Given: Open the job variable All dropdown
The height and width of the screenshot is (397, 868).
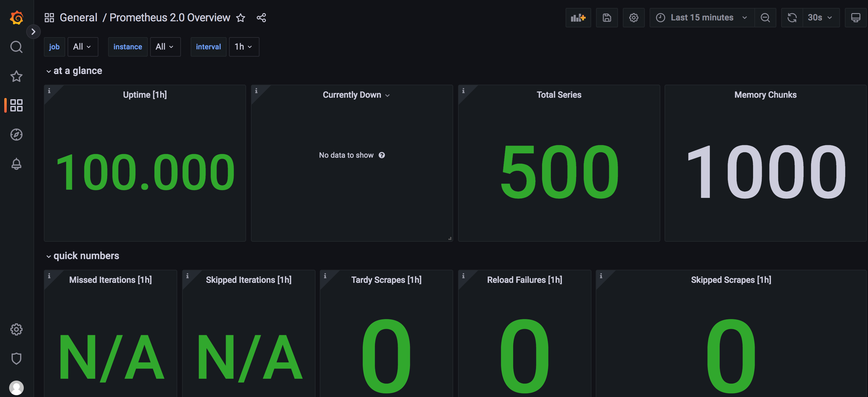Looking at the screenshot, I should coord(83,47).
